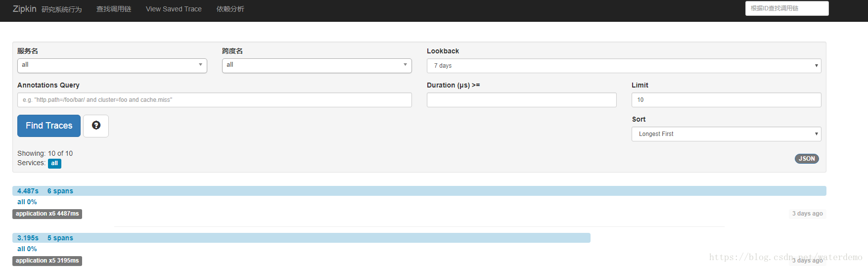The image size is (868, 267).
Task: Expand the Lookback 7 days dropdown
Action: (624, 66)
